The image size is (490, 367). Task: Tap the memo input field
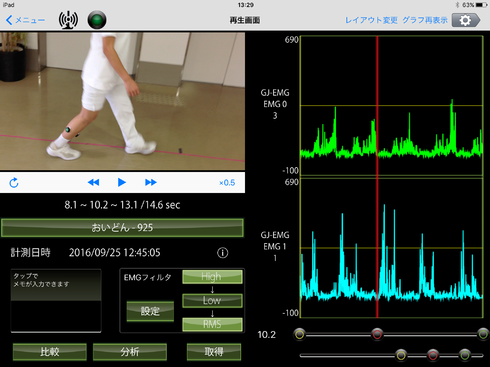(x=56, y=301)
